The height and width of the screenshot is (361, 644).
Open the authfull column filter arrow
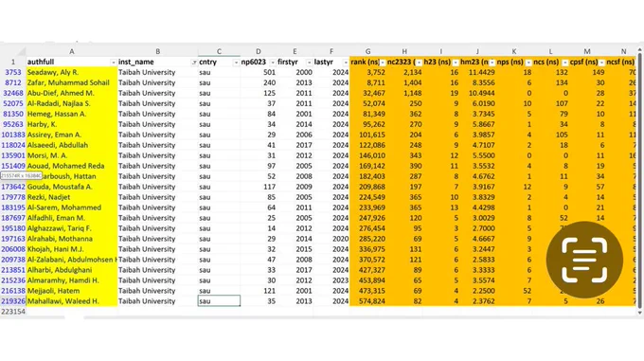[113, 63]
